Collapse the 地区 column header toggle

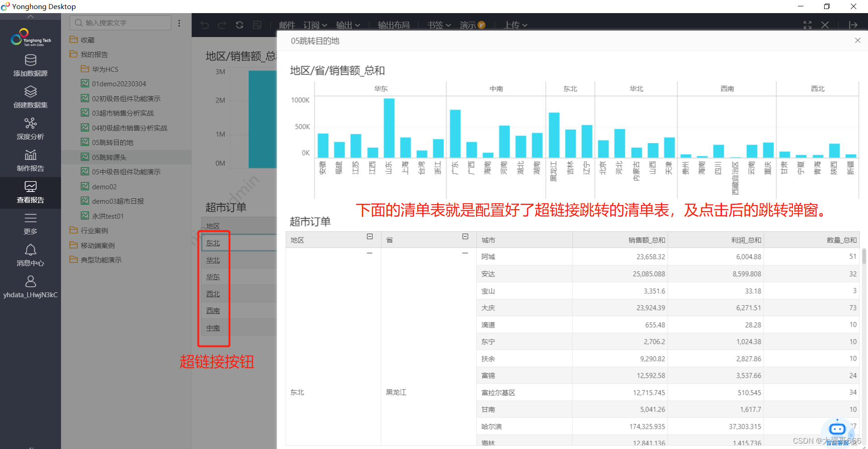pyautogui.click(x=370, y=237)
